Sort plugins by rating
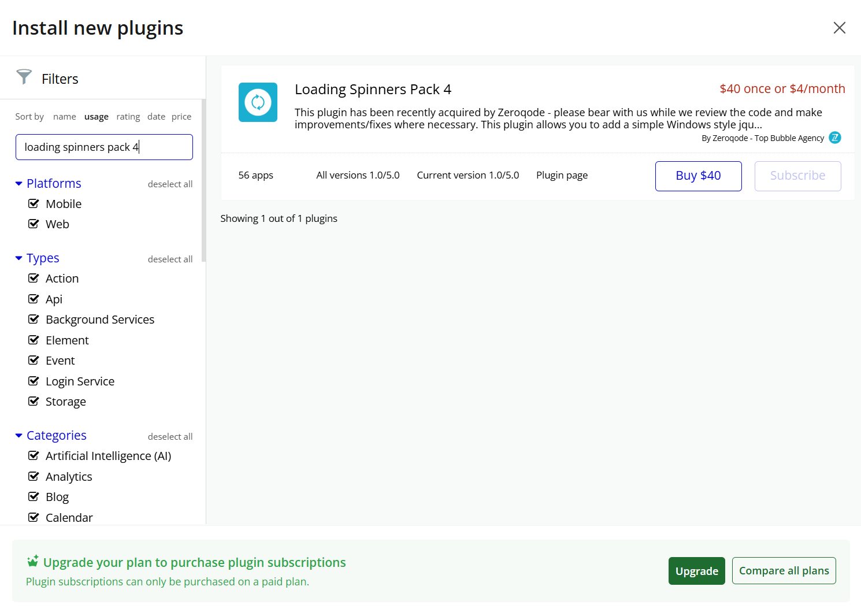The width and height of the screenshot is (861, 616). [x=128, y=117]
